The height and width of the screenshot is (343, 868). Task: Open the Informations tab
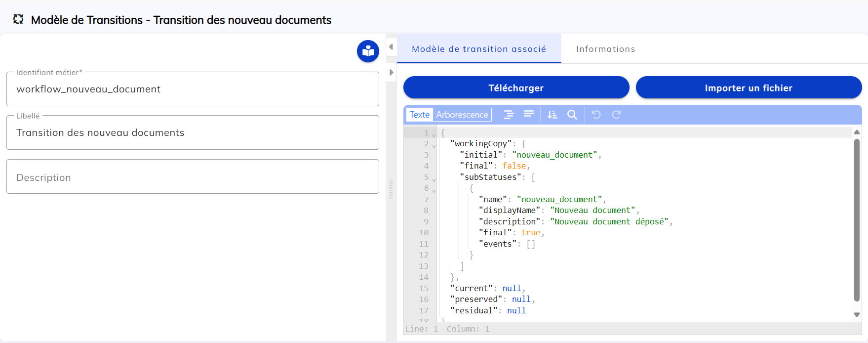[605, 49]
